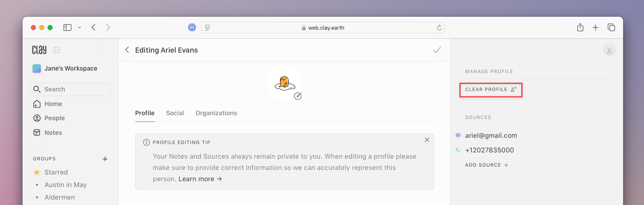Switch to the Social tab
644x205 pixels.
175,113
